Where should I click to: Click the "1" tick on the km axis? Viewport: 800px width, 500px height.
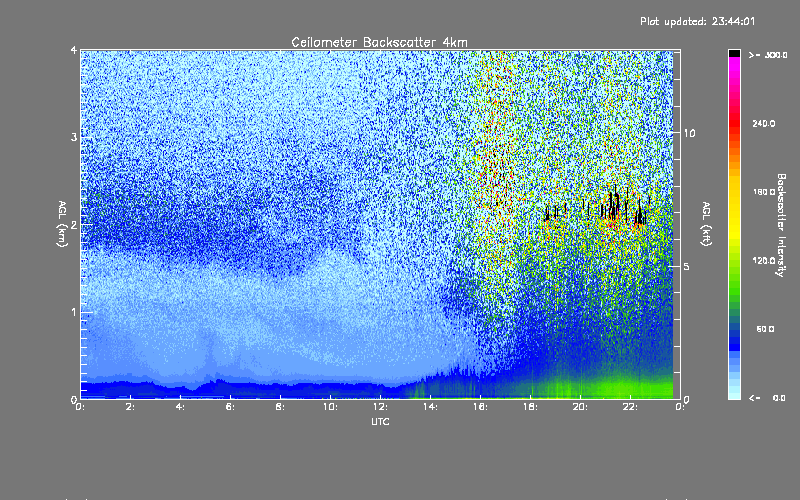[x=73, y=312]
